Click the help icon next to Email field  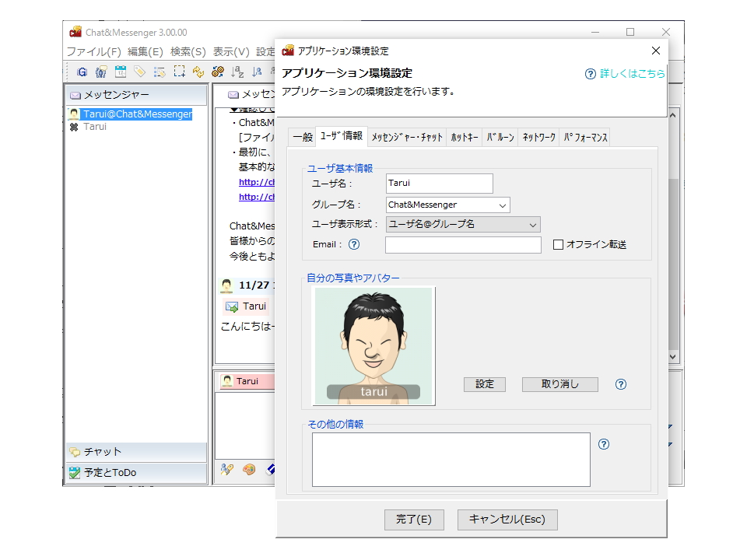coord(356,244)
